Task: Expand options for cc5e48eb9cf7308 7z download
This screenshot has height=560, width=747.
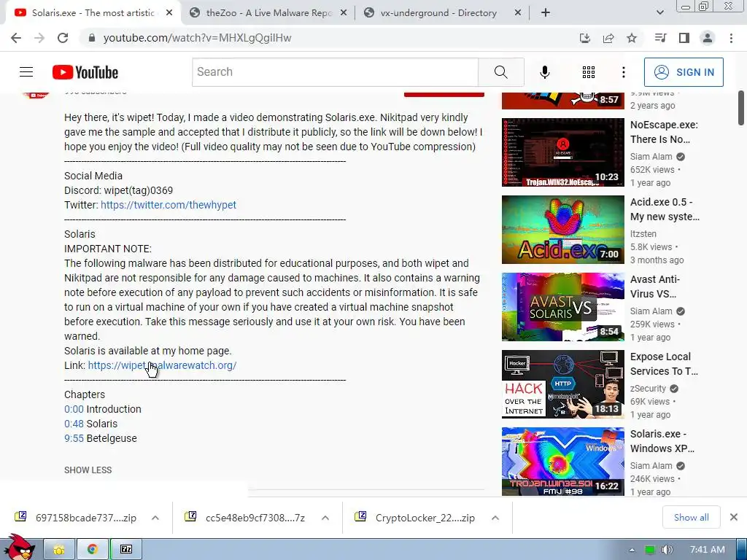Action: (325, 518)
